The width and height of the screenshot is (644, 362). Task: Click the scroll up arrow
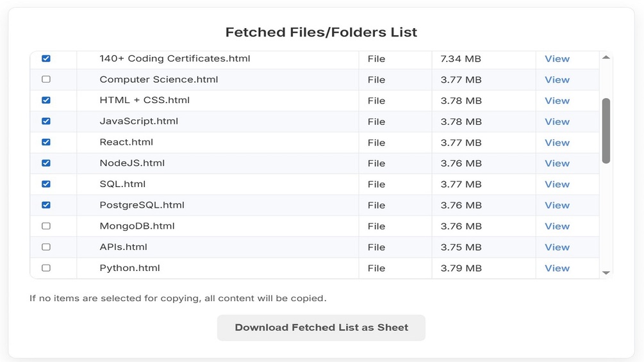pyautogui.click(x=606, y=58)
